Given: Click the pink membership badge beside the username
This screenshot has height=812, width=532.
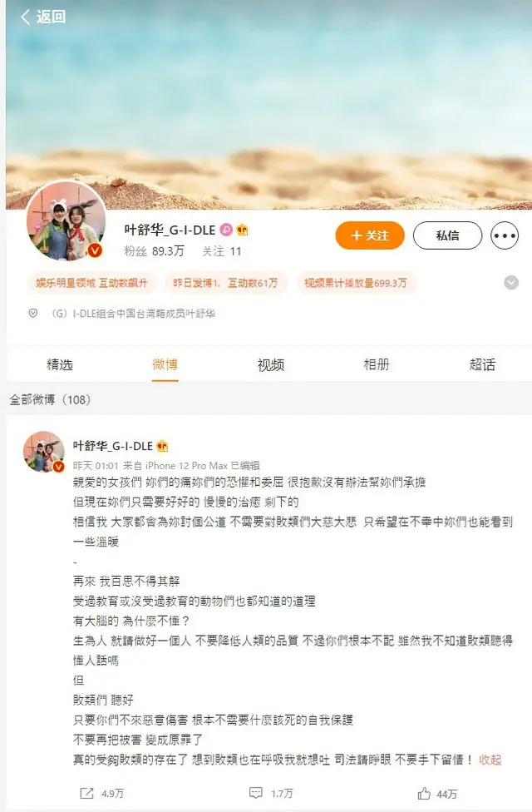Looking at the screenshot, I should tap(225, 229).
